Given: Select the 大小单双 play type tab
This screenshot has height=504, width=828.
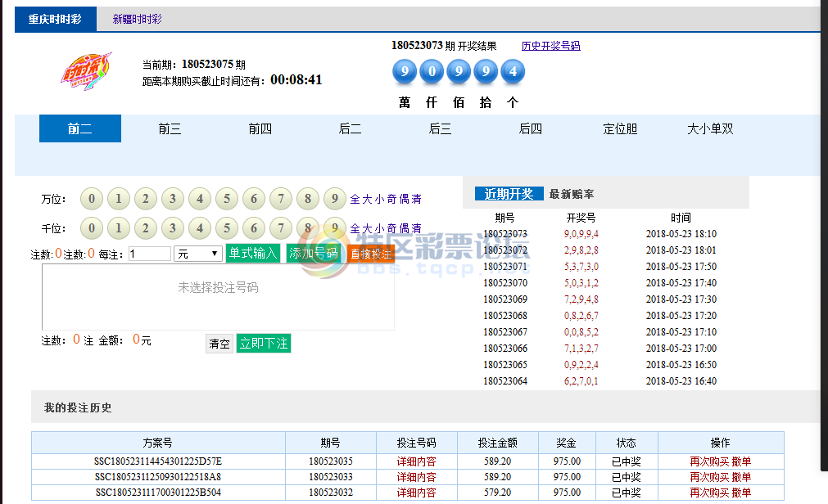Looking at the screenshot, I should (710, 128).
